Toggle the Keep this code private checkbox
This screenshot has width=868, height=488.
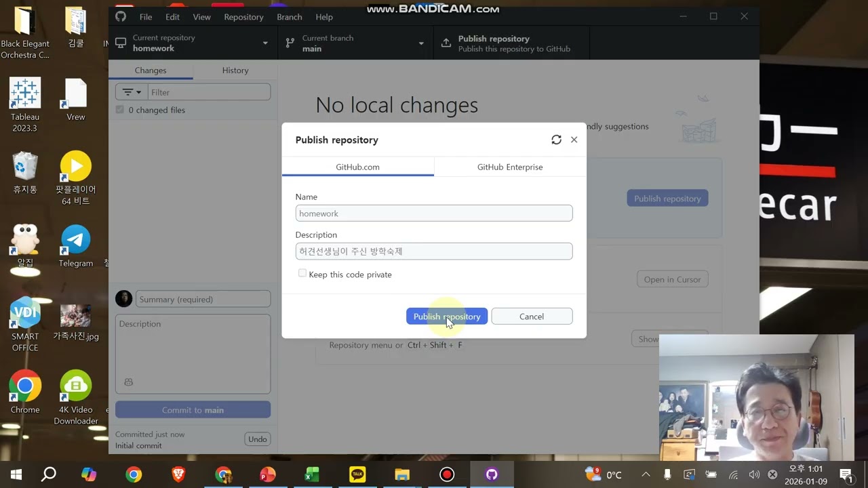pyautogui.click(x=302, y=273)
